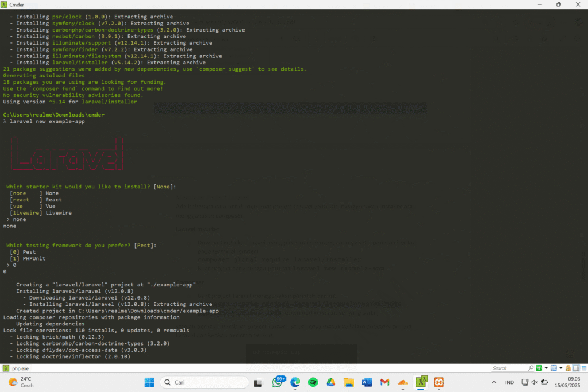
Task: Launch Microsoft Edge from taskbar
Action: pos(295,382)
